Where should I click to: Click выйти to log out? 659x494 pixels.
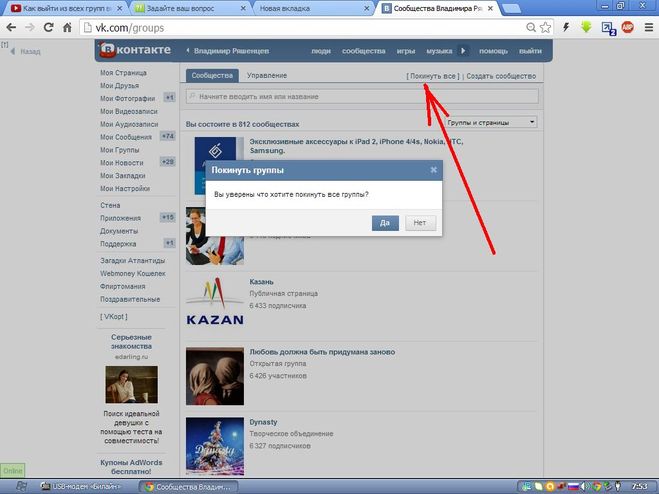pos(530,51)
